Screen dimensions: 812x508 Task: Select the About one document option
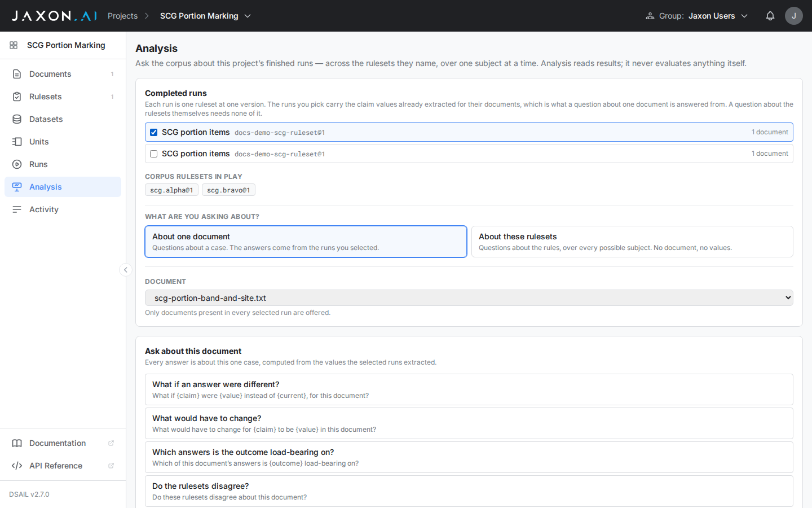coord(306,242)
